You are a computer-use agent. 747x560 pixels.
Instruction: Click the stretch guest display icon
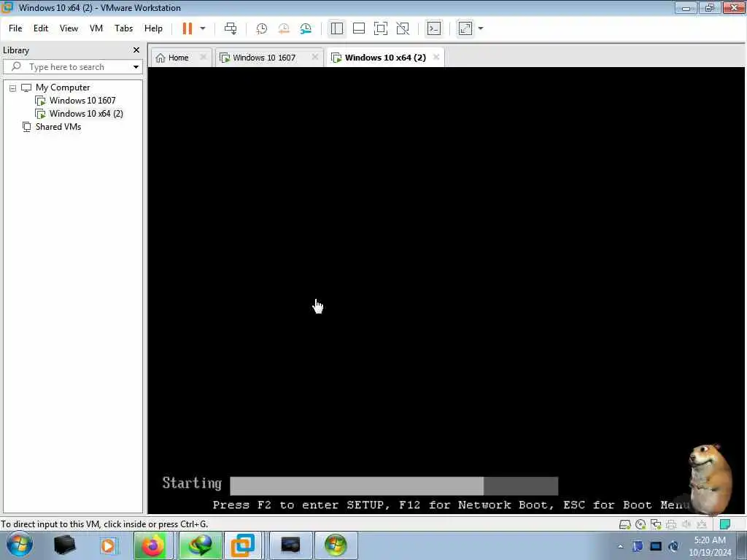(x=465, y=28)
